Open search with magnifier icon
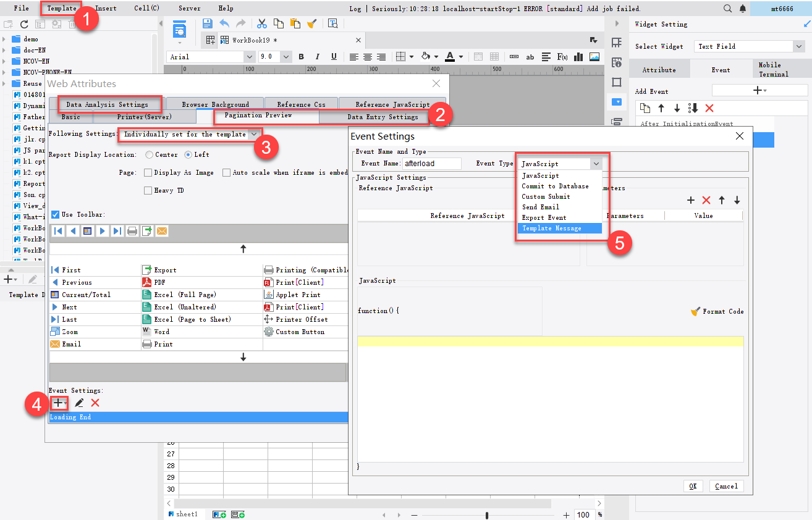The height and width of the screenshot is (520, 812). click(x=727, y=9)
